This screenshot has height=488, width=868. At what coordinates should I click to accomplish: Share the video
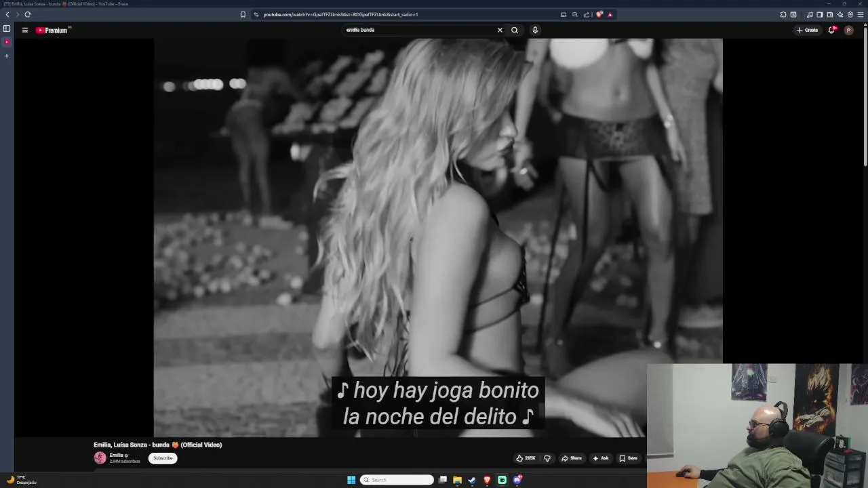point(572,458)
